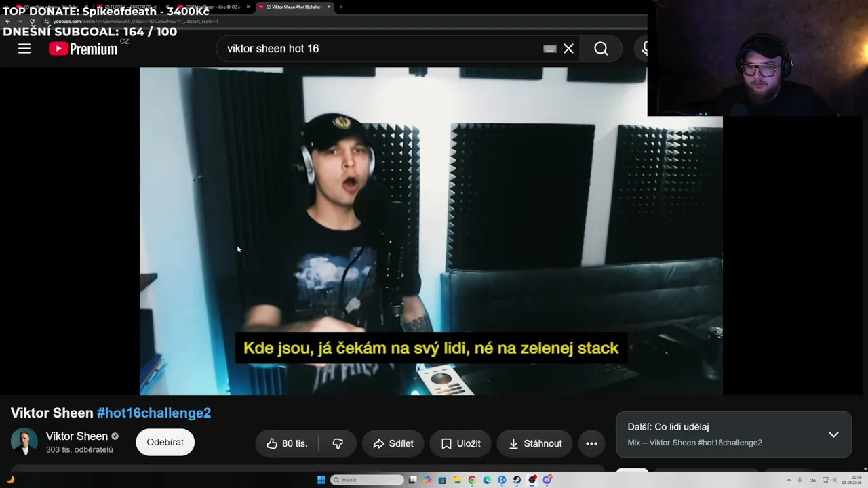Viewport: 868px width, 488px height.
Task: Open Microsoft Edge from the taskbar
Action: point(487,480)
